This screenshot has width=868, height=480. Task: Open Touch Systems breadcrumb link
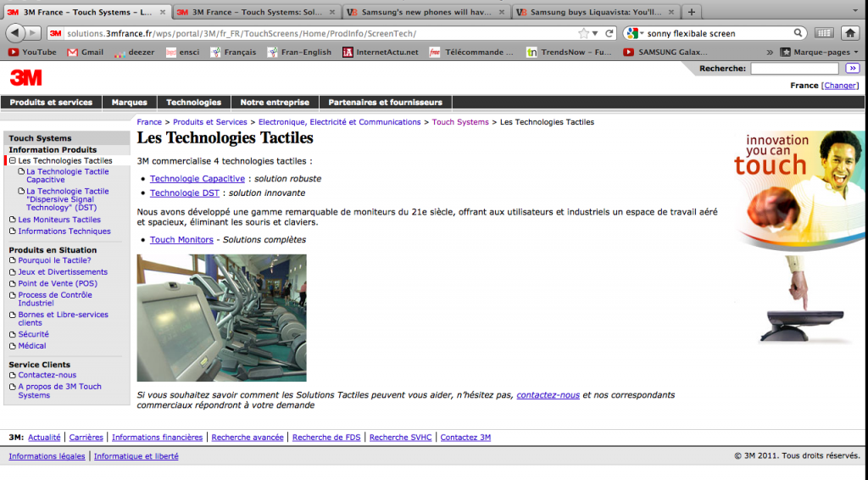[460, 122]
